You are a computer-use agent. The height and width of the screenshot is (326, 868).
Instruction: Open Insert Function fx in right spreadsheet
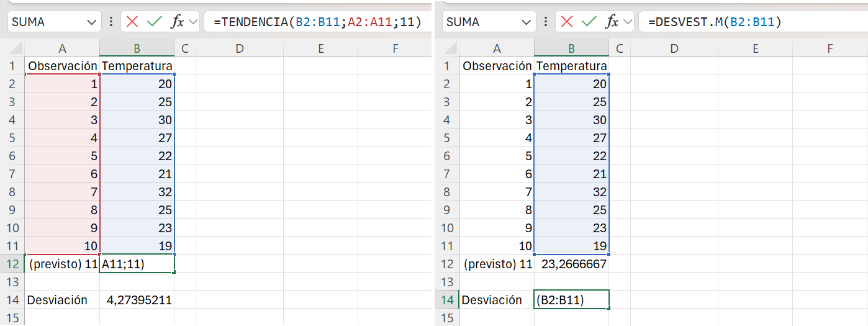[612, 22]
